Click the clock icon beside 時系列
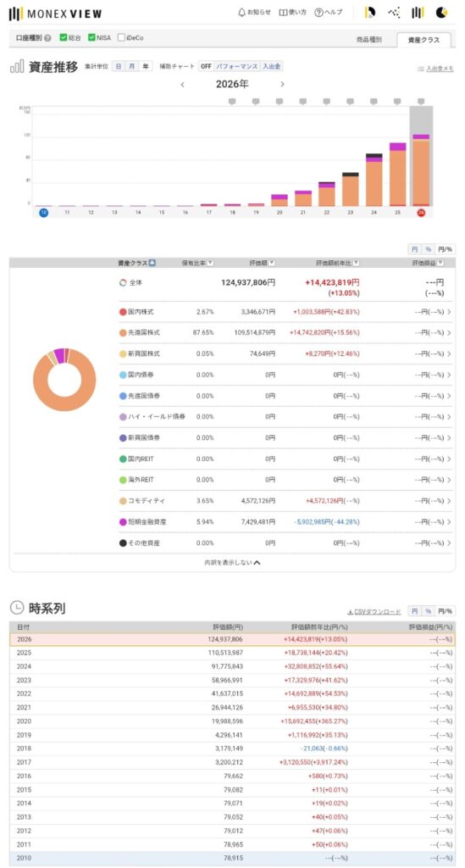The width and height of the screenshot is (465, 868). coord(17,608)
